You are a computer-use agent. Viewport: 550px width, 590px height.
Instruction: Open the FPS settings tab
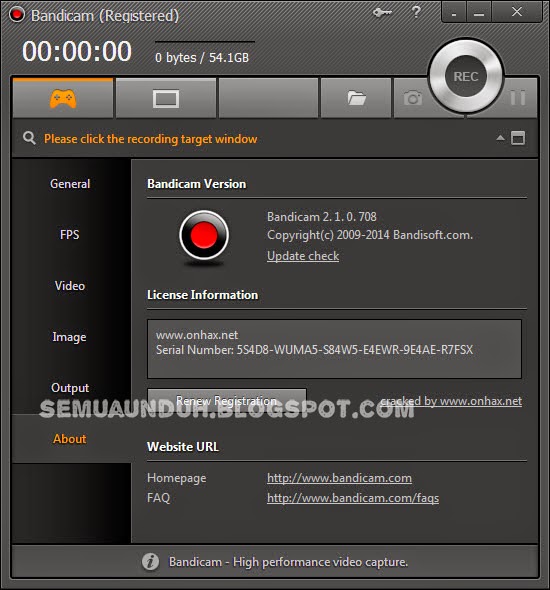(70, 234)
